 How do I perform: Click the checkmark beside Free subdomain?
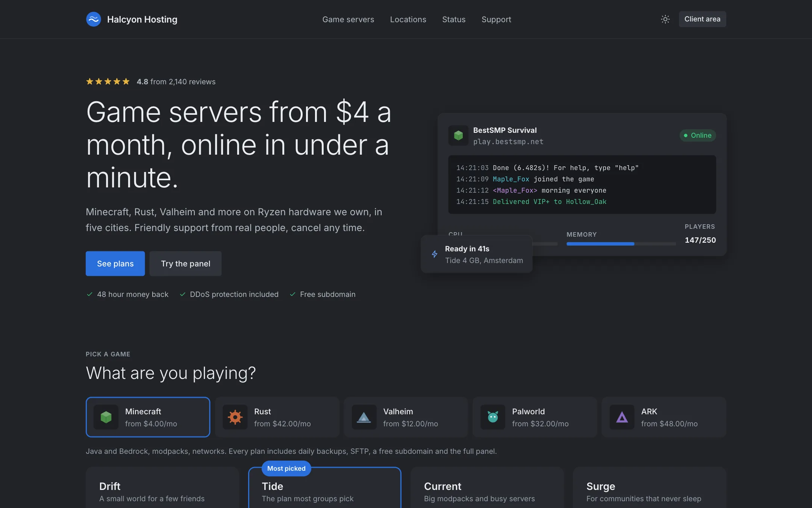click(292, 294)
